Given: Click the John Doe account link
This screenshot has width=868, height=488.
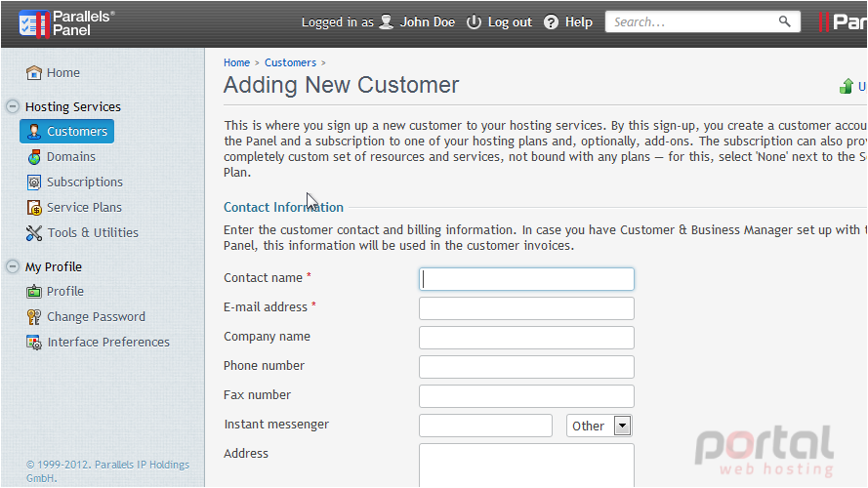Looking at the screenshot, I should (x=428, y=22).
